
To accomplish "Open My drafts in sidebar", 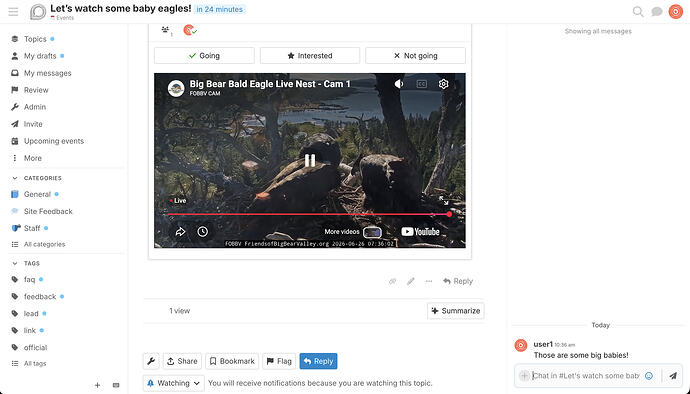I will point(40,56).
